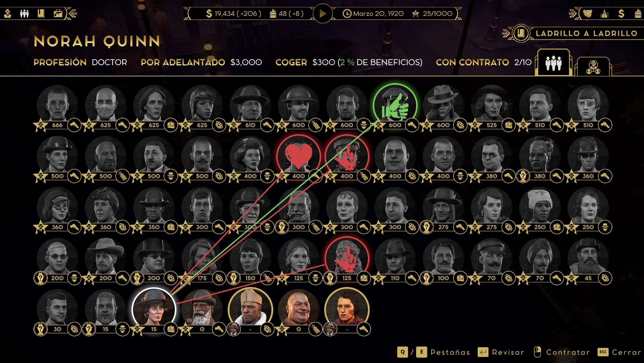Open the city buildings icon
This screenshot has height=363, width=644.
pos(605,13)
